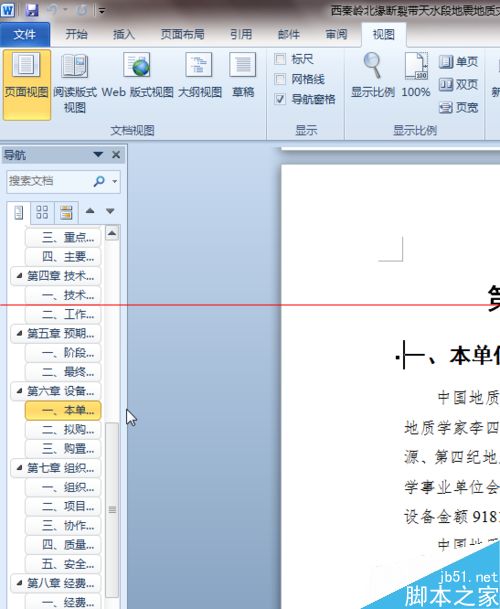
Task: Jump to heading 三、重点...
Action: tap(63, 237)
